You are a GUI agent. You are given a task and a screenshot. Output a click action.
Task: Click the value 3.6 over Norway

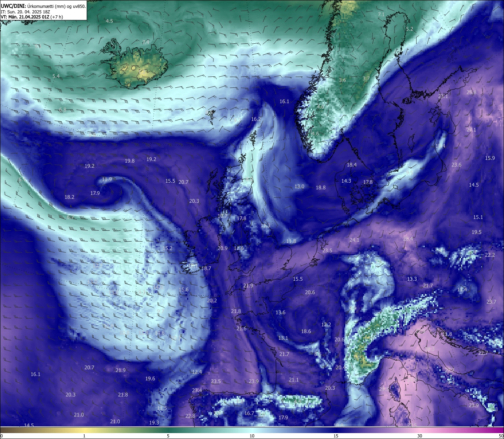(x=342, y=80)
